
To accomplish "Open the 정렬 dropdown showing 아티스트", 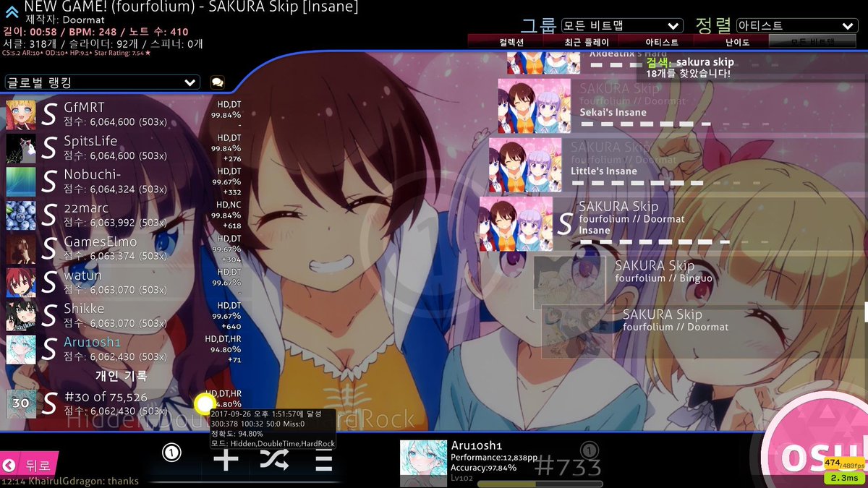I will 797,26.
